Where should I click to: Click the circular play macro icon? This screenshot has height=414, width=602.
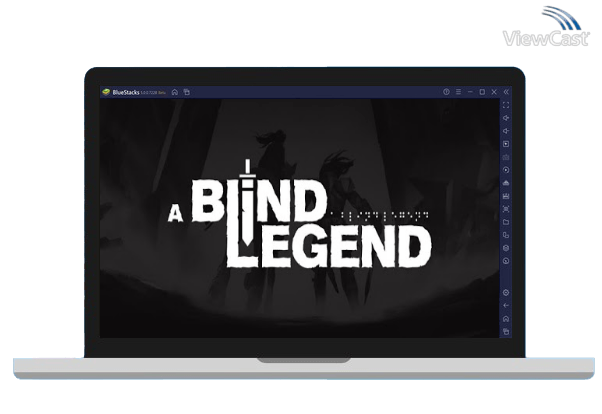(506, 170)
